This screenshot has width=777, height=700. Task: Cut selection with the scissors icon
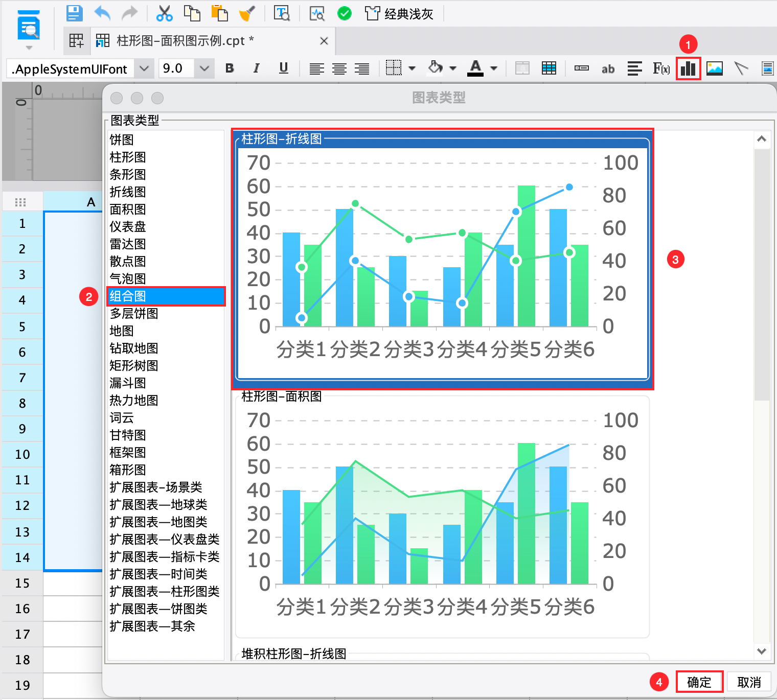[x=164, y=13]
